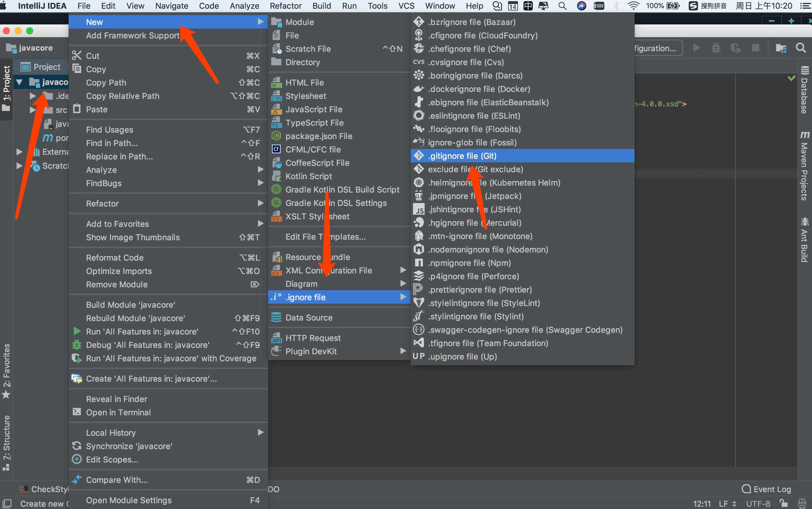Click the .tfignore Team Foundation icon
This screenshot has width=812, height=509.
point(419,343)
